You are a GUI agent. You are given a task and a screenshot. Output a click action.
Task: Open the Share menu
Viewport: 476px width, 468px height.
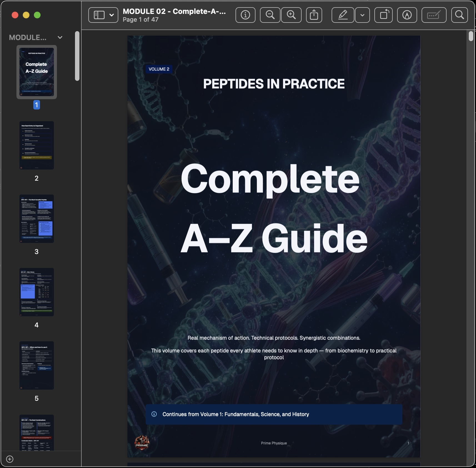[314, 15]
